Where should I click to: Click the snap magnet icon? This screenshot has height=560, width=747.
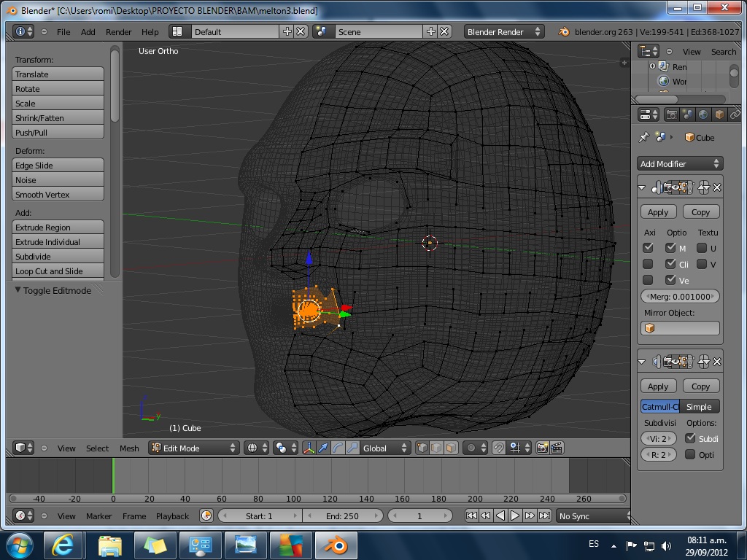[x=498, y=448]
